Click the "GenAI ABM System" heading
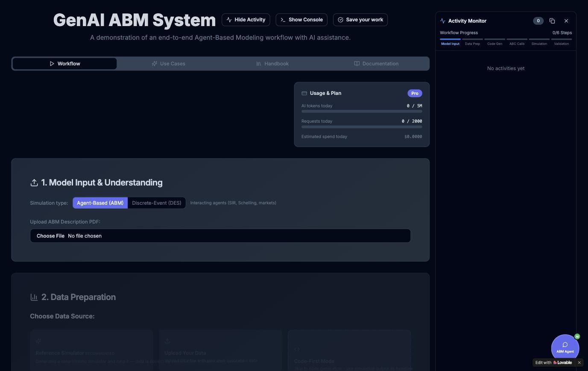 [x=135, y=20]
